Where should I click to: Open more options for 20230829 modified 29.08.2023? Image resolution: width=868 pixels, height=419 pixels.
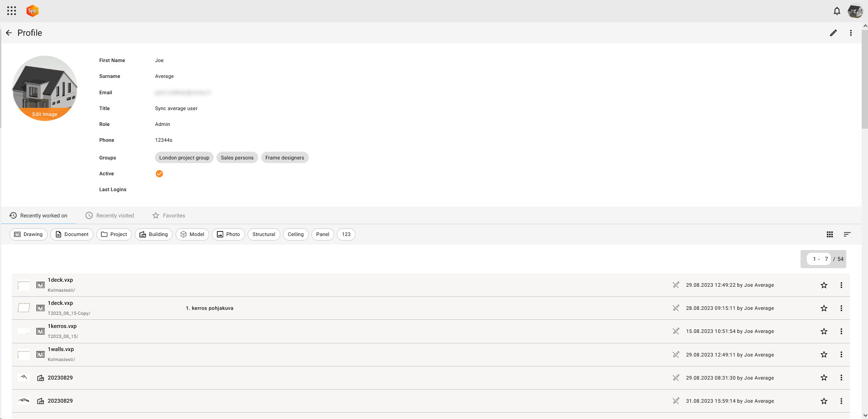coord(841,378)
